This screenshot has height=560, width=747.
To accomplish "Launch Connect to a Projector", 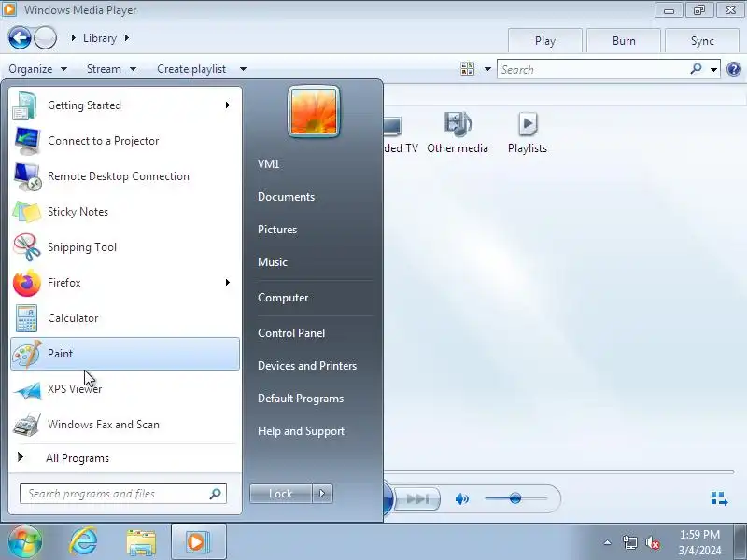I will point(125,141).
